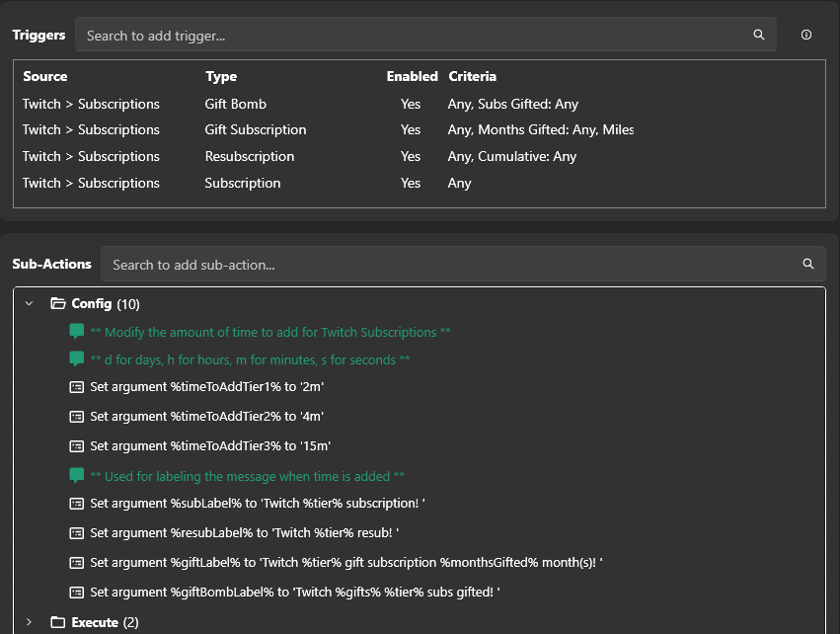Image resolution: width=840 pixels, height=634 pixels.
Task: Click the Config folder icon
Action: click(x=56, y=303)
